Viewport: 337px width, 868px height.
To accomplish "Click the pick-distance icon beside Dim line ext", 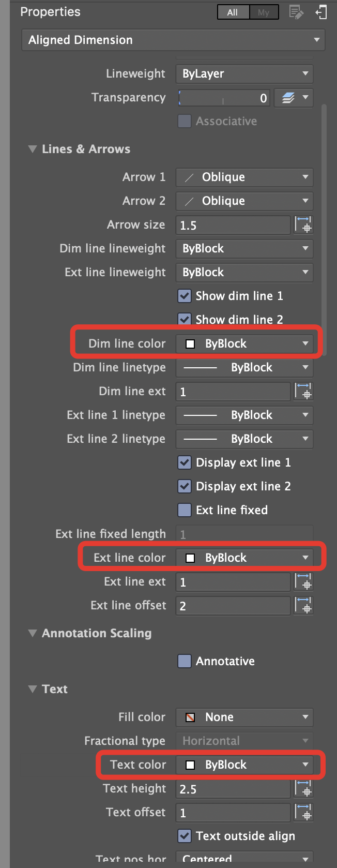I will coord(304,392).
